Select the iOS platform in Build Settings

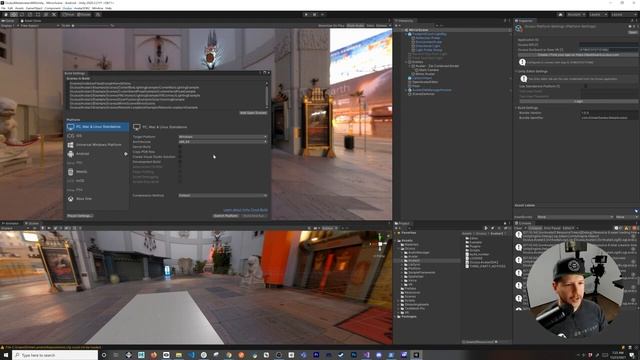coord(97,136)
